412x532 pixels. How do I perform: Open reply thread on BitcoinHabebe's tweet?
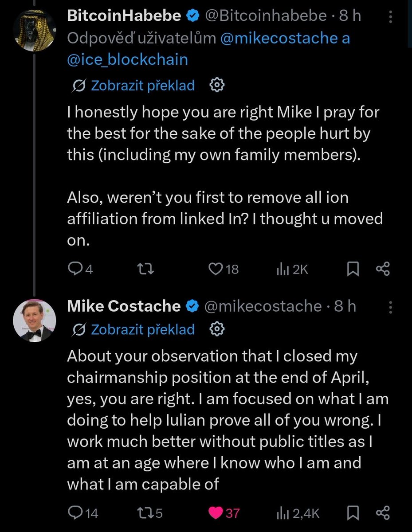click(80, 269)
